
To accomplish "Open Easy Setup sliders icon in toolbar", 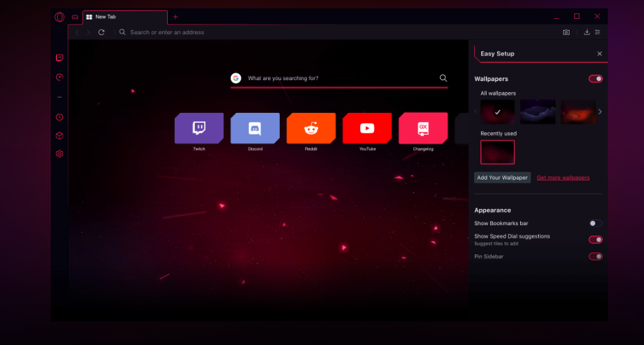I will click(597, 32).
